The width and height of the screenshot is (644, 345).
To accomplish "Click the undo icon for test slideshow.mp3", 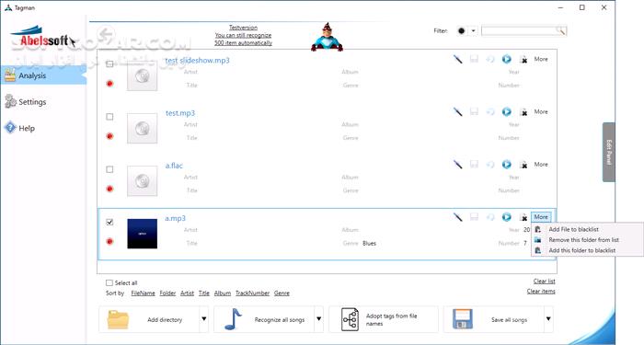I will click(x=490, y=59).
